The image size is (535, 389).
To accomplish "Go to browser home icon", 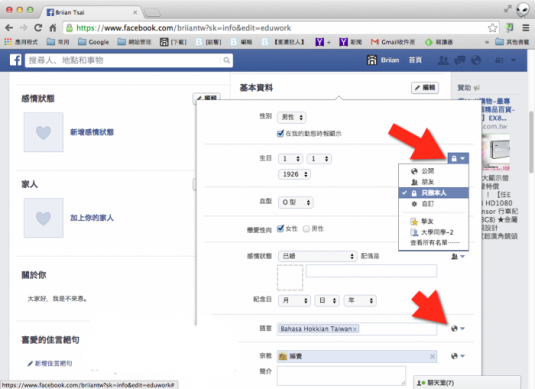I will tap(53, 28).
